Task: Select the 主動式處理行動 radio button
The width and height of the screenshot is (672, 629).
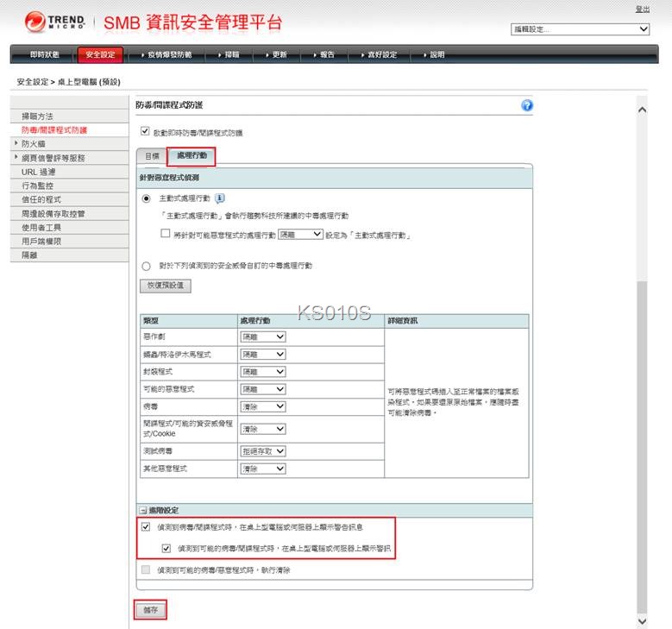Action: pyautogui.click(x=146, y=198)
